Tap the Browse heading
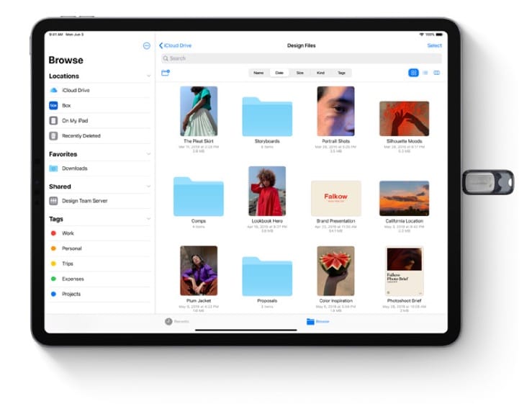This screenshot has height=404, width=532. coord(66,60)
